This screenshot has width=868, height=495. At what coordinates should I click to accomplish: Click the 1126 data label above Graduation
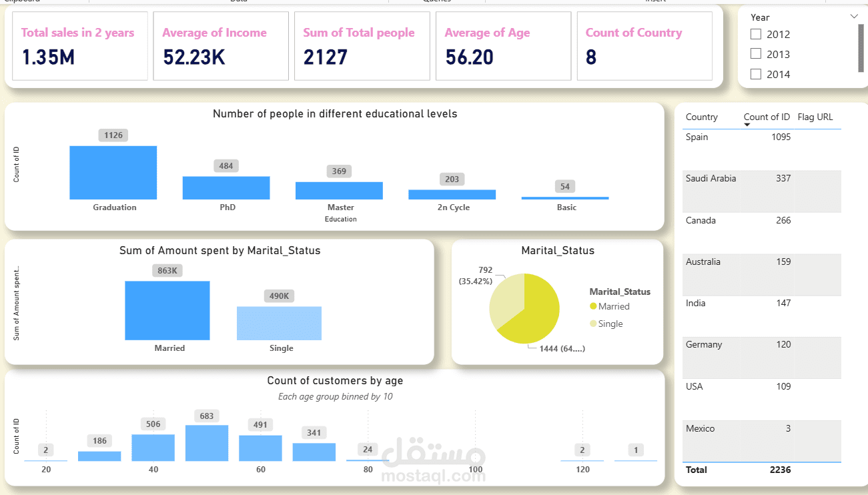pos(113,135)
